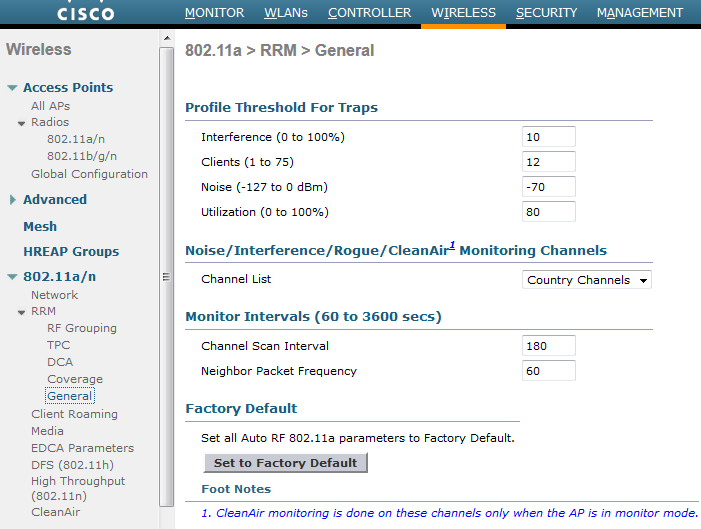Screen dimensions: 701x529
Task: Collapse the RRM tree node
Action: click(x=21, y=312)
